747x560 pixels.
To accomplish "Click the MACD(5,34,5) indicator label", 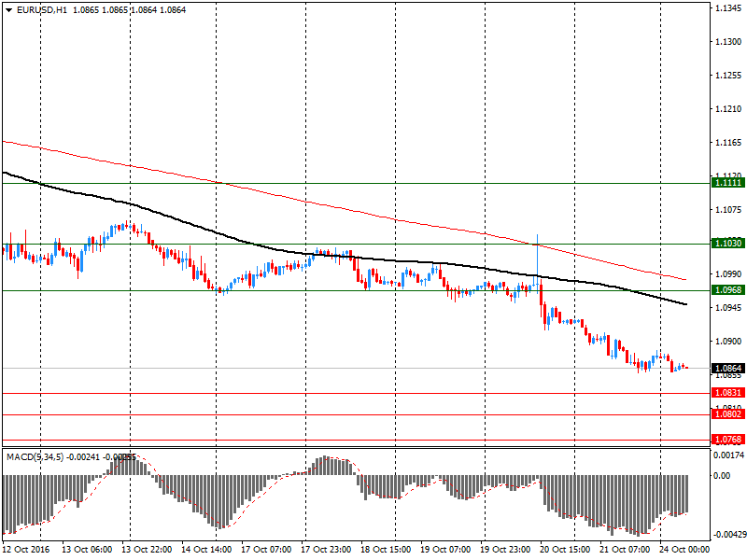I will tap(35, 457).
